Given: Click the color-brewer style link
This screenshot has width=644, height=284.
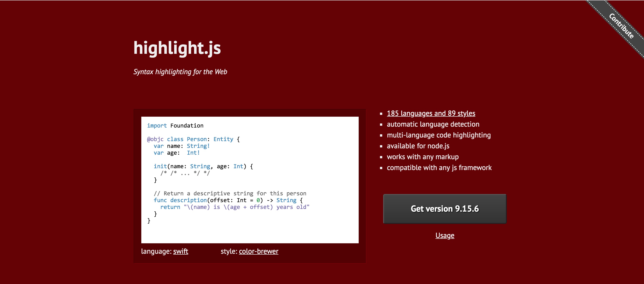Looking at the screenshot, I should click(258, 251).
